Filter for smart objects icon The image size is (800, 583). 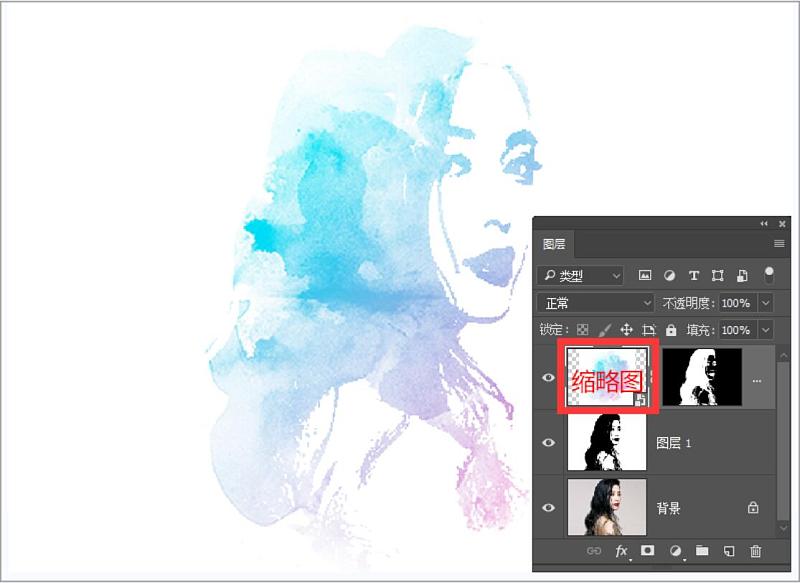[742, 276]
